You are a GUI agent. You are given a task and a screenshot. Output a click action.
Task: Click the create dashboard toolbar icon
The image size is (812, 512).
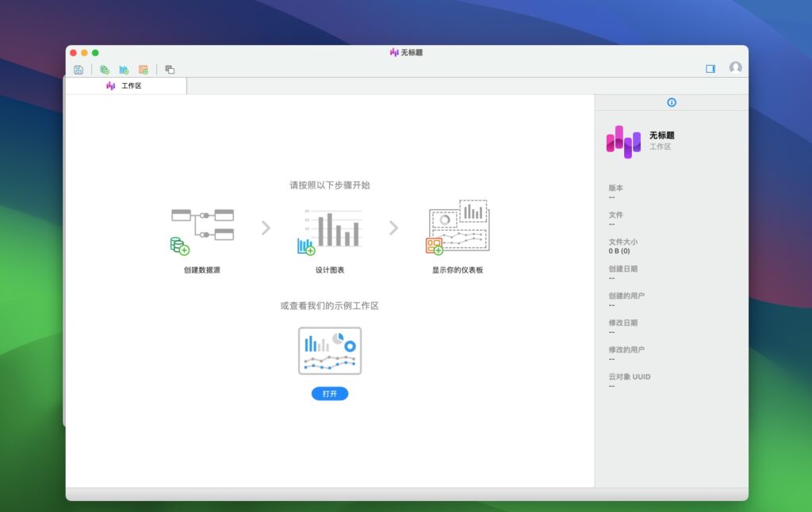[142, 69]
